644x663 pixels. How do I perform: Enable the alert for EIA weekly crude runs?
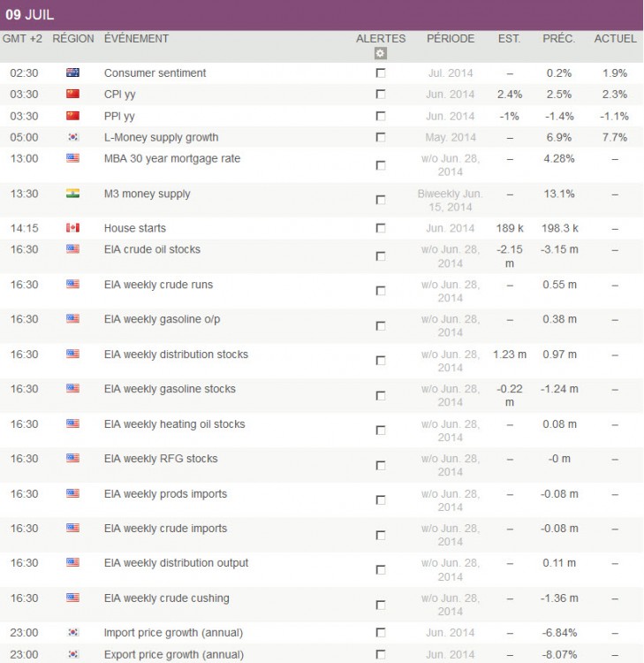381,291
